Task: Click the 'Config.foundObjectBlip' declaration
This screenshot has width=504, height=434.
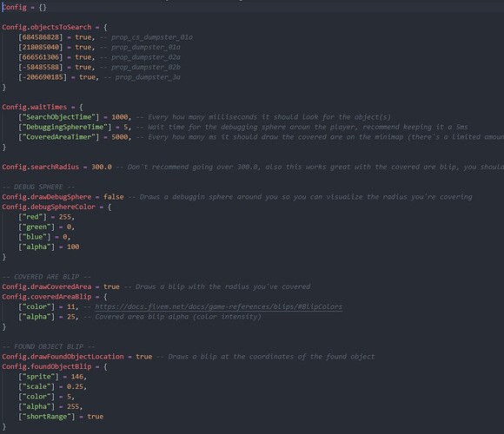Action: click(x=47, y=366)
